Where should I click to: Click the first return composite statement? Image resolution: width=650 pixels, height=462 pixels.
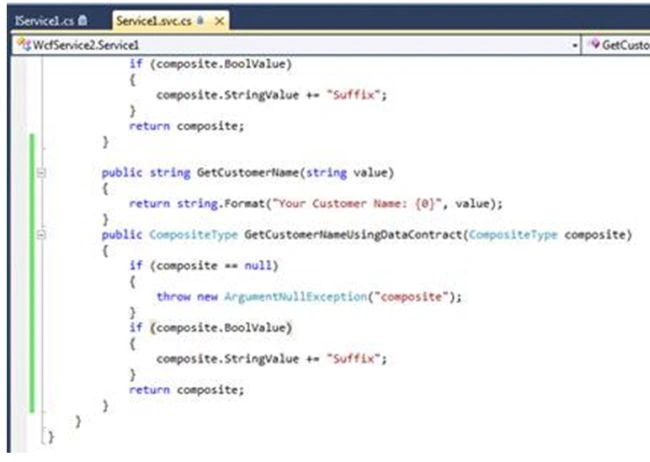(187, 126)
